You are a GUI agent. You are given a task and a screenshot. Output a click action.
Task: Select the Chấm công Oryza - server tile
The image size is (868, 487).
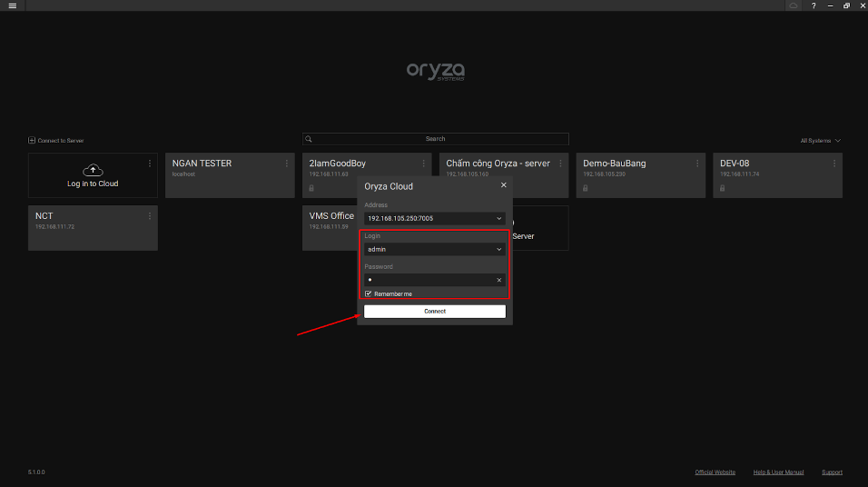click(504, 165)
